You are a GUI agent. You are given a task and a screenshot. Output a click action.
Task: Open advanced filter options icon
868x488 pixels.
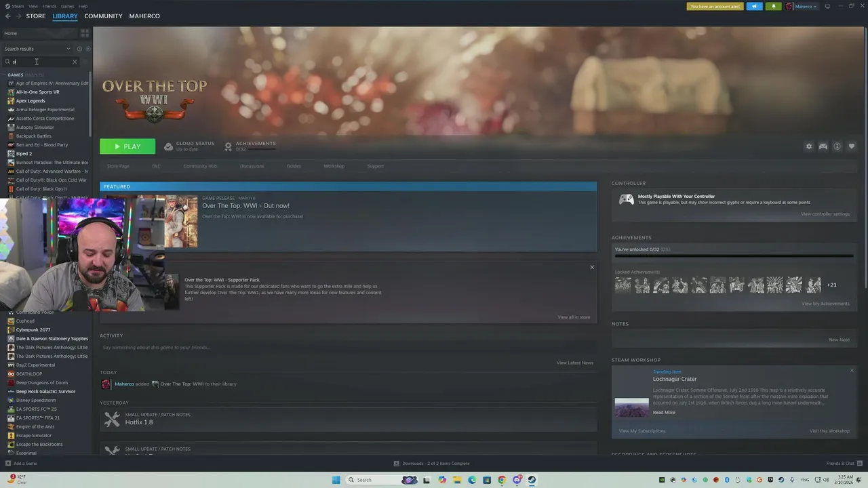pos(85,62)
